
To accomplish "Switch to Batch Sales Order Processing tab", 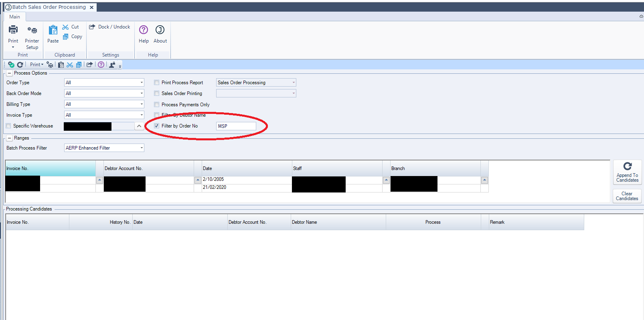I will coord(49,7).
